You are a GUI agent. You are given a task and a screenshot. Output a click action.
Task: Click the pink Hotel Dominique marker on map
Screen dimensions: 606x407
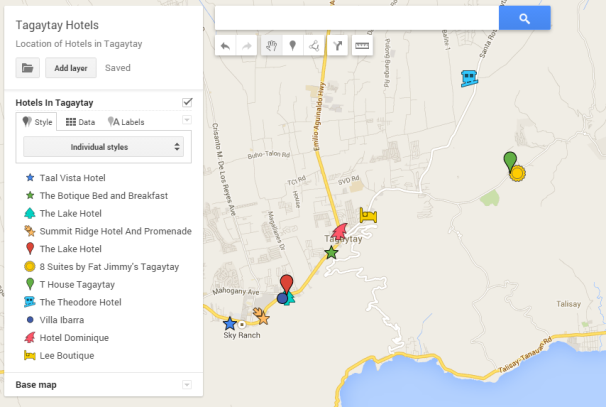click(x=339, y=232)
